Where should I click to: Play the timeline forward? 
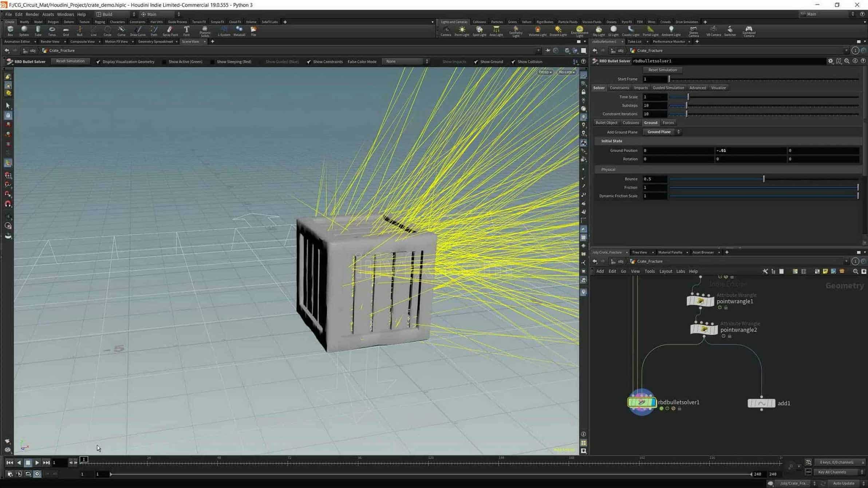pyautogui.click(x=37, y=463)
